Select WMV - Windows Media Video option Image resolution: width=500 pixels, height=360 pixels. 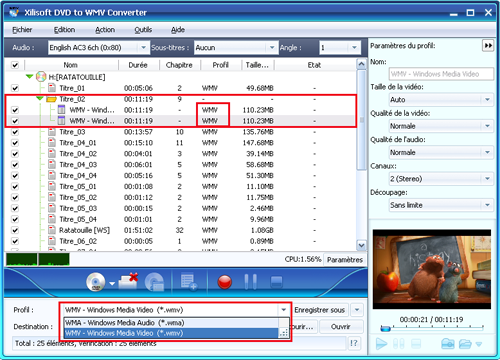click(x=171, y=333)
